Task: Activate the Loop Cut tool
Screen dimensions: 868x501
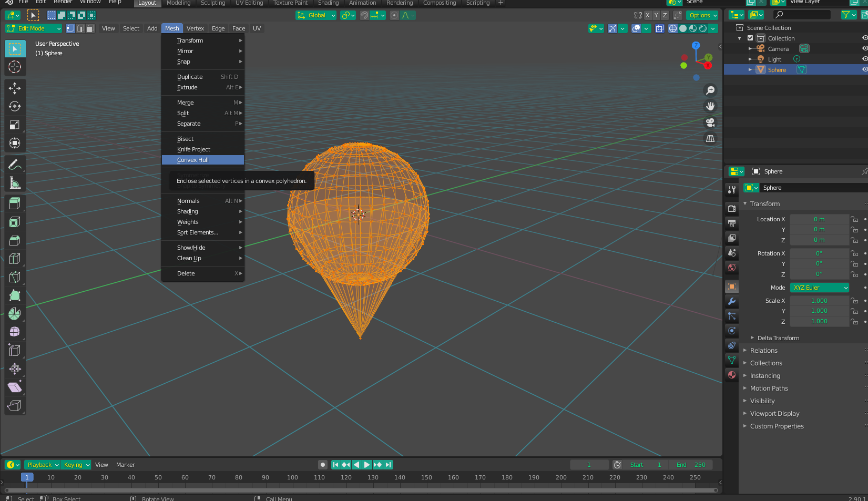Action: click(15, 259)
